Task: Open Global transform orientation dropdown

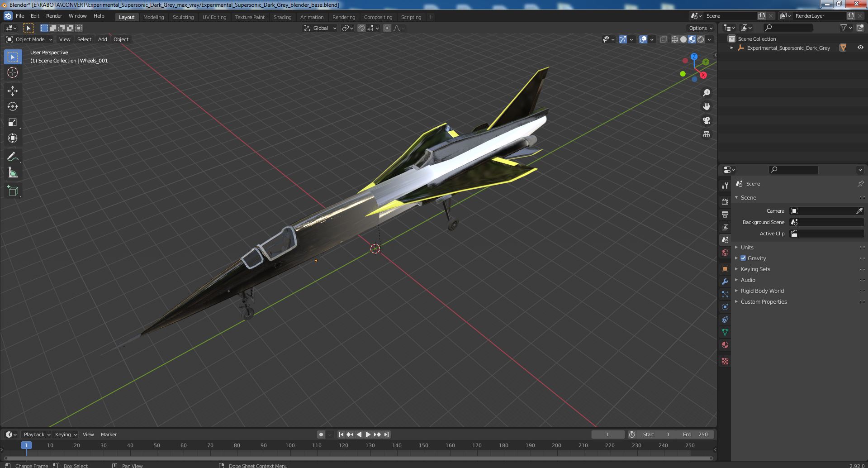Action: (x=320, y=28)
